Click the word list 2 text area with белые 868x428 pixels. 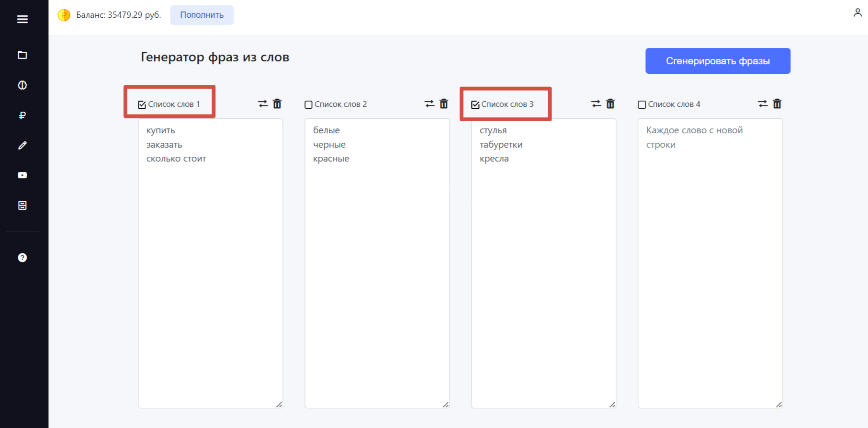pos(377,264)
